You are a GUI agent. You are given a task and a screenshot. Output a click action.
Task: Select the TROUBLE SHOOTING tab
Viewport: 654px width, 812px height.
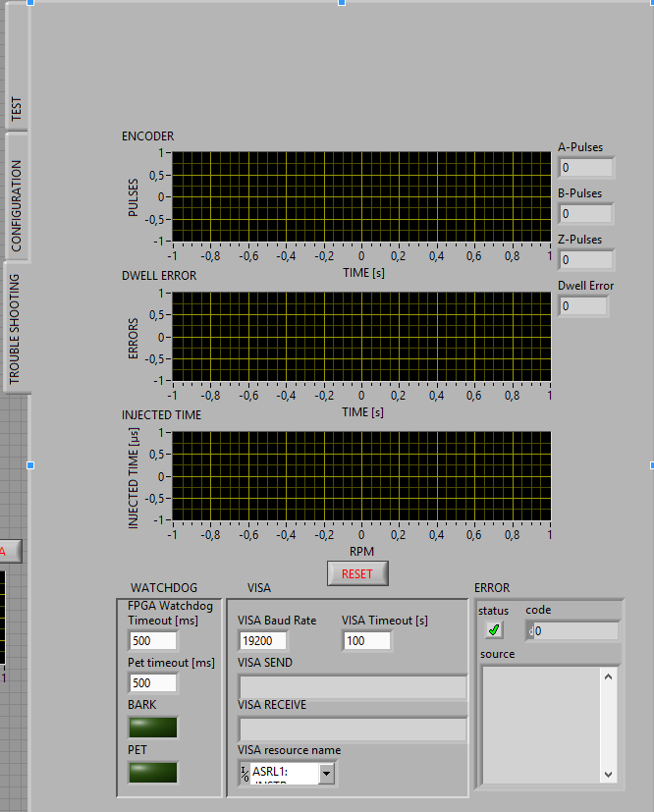click(x=16, y=328)
